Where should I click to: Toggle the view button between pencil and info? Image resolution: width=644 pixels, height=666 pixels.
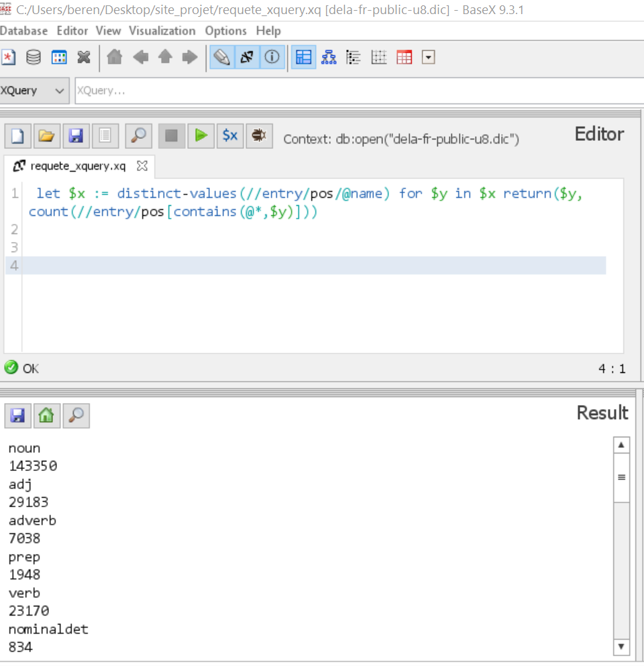pos(247,57)
